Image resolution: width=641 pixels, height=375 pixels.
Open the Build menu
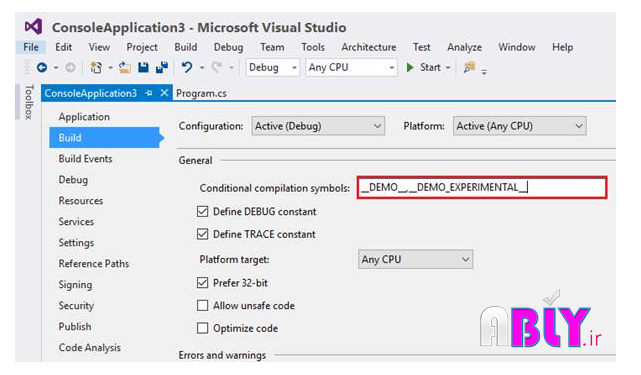click(186, 47)
